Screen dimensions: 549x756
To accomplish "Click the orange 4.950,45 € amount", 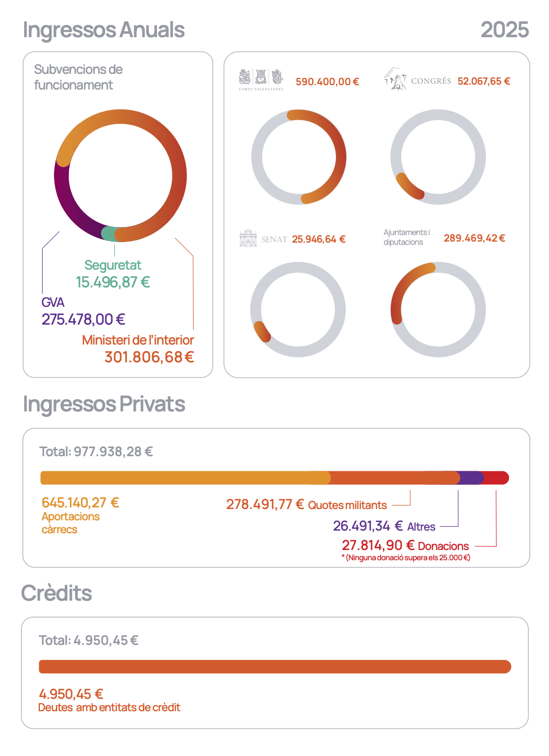I will click(71, 694).
